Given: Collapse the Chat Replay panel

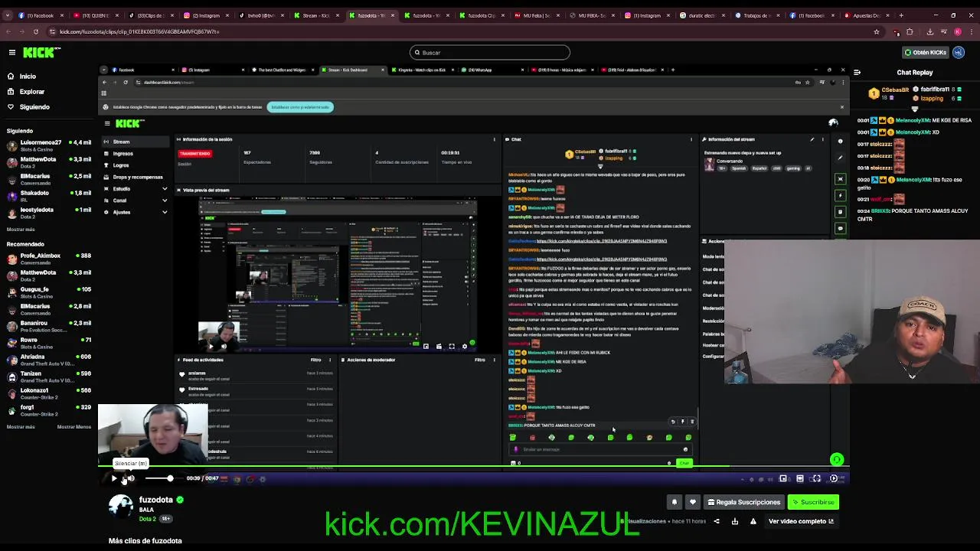Looking at the screenshot, I should 857,73.
